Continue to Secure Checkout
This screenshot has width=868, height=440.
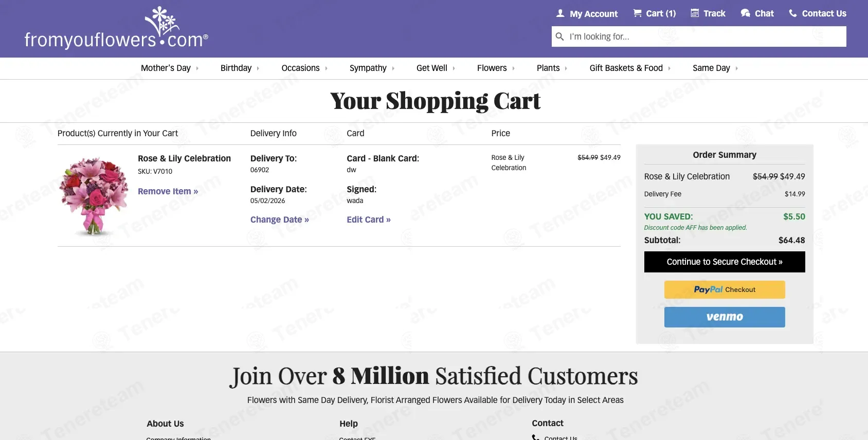tap(725, 262)
